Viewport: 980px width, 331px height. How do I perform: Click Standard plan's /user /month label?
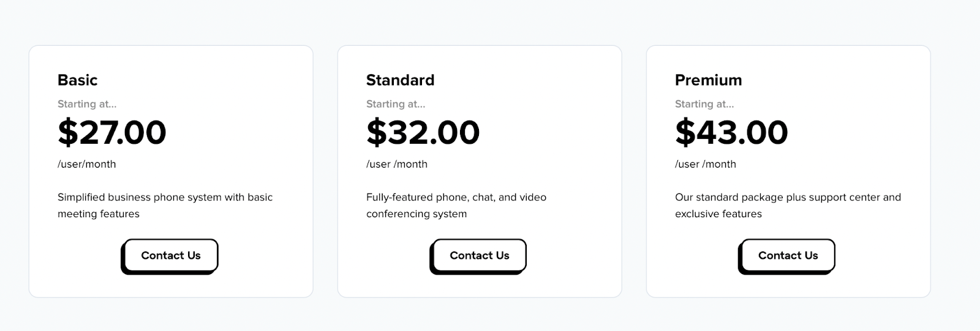click(396, 164)
